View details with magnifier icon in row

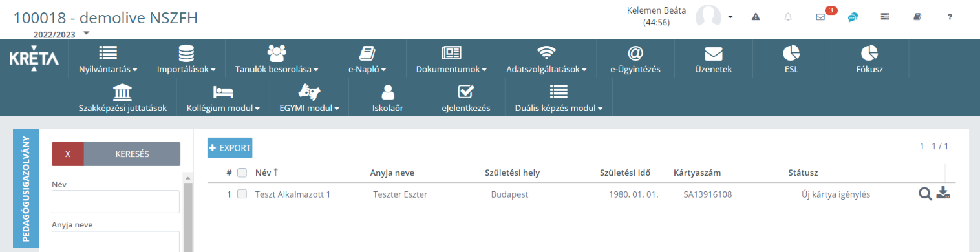[x=925, y=193]
